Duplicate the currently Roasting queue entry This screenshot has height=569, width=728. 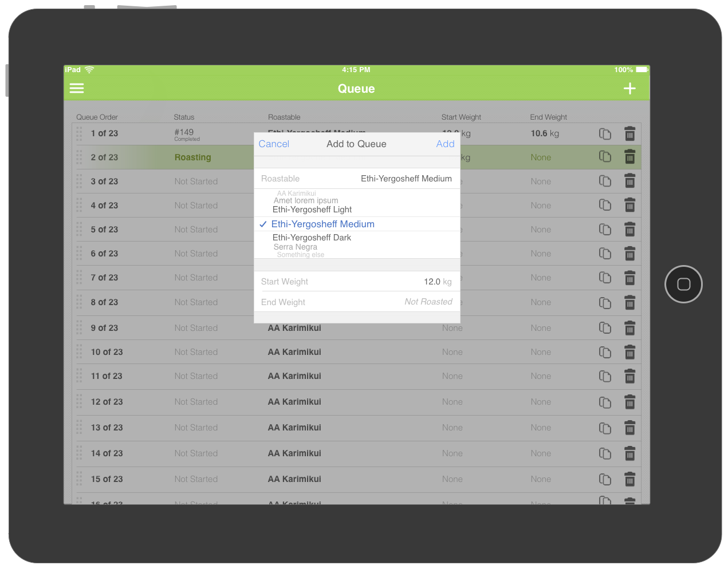pyautogui.click(x=605, y=157)
